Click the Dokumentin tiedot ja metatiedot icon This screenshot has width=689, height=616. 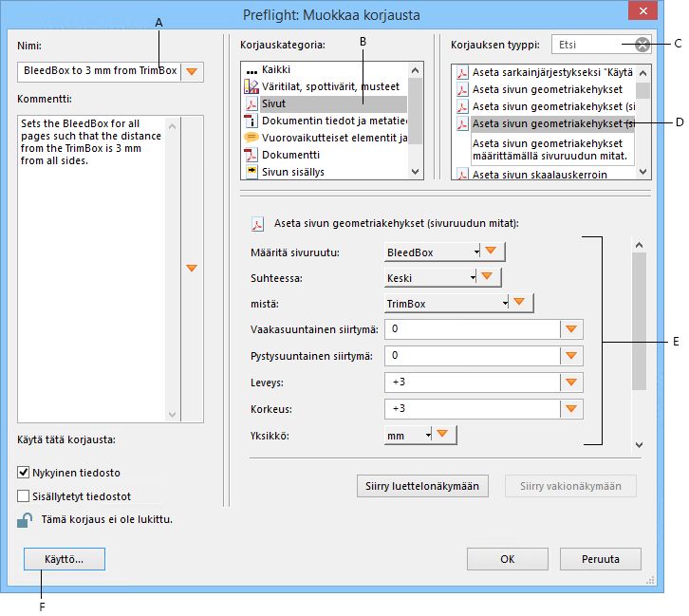251,121
